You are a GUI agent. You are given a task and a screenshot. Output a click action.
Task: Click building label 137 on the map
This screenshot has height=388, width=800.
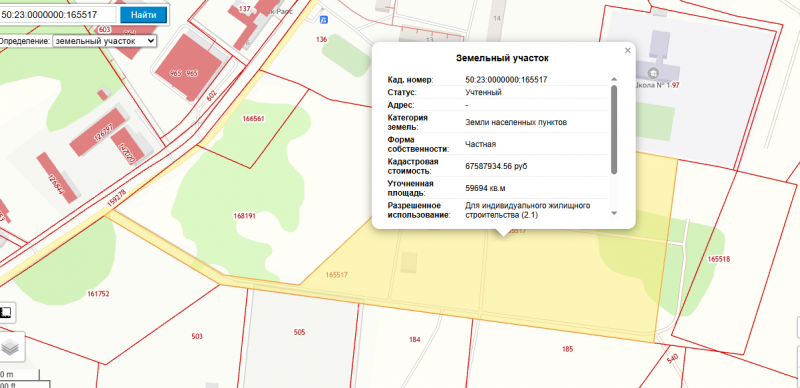[245, 9]
